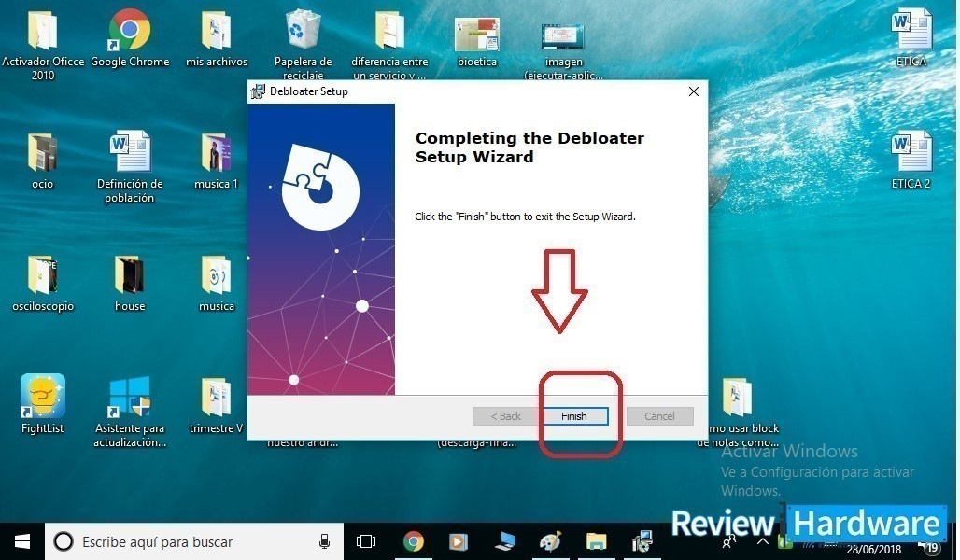
Task: Open the computer monitor taskbar icon
Action: pyautogui.click(x=505, y=541)
